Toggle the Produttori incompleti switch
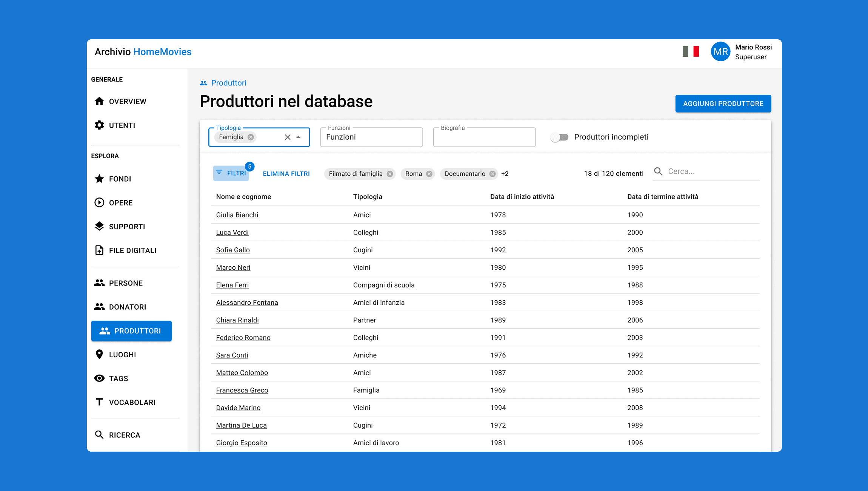868x491 pixels. pyautogui.click(x=559, y=137)
